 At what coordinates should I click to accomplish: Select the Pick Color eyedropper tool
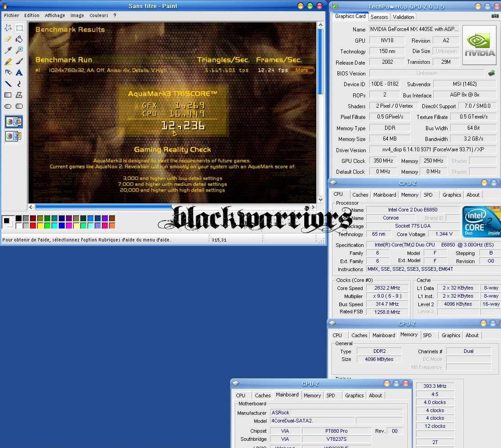click(8, 50)
